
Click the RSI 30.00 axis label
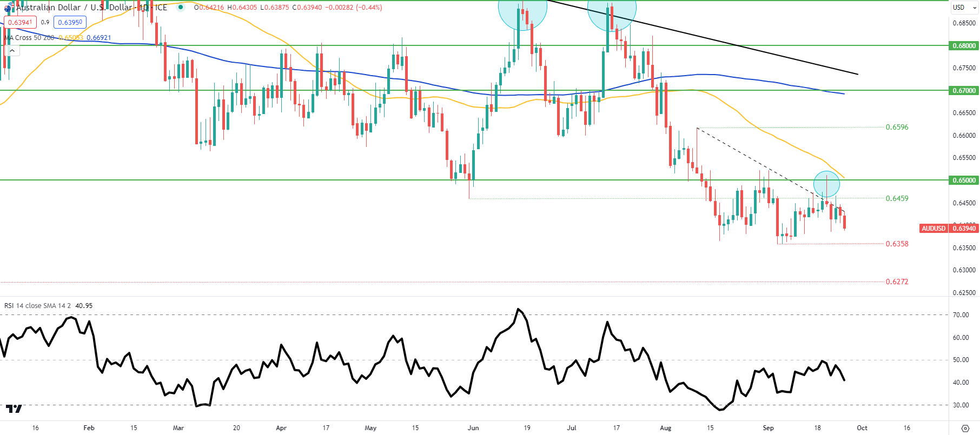click(x=961, y=405)
